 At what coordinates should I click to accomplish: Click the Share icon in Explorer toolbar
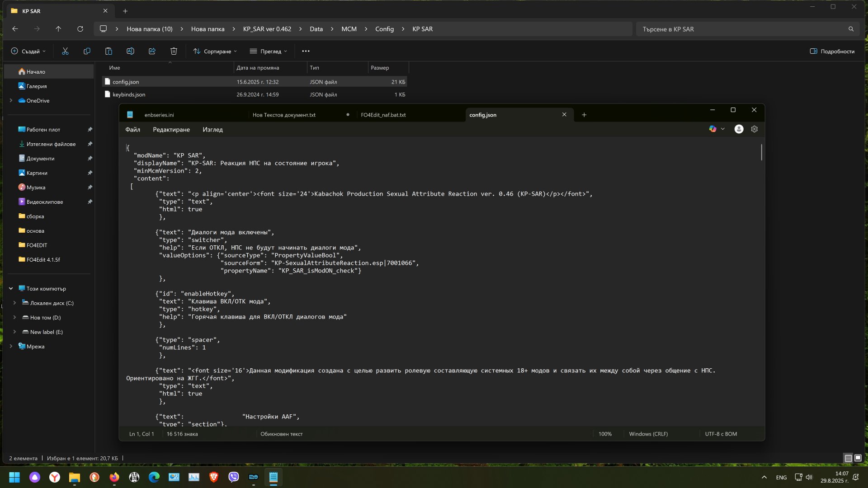point(152,51)
